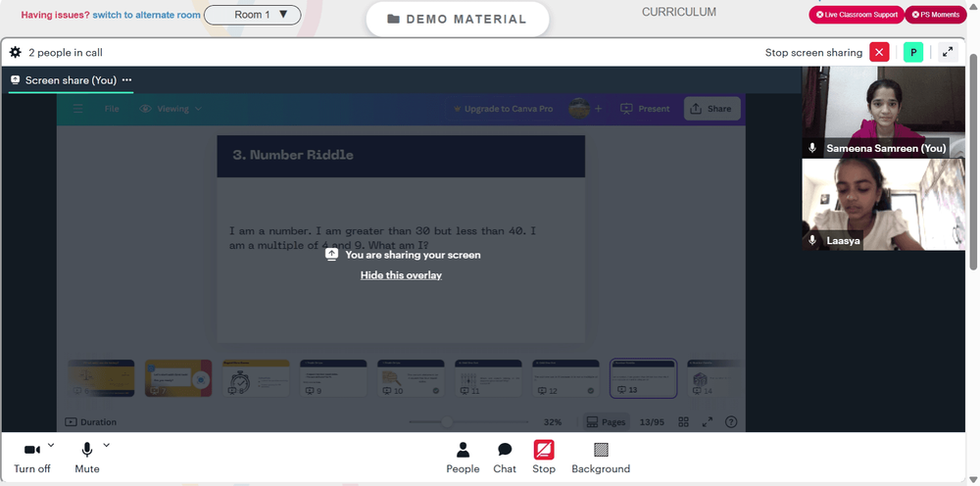The image size is (980, 486).
Task: Open Background effects options
Action: click(x=601, y=458)
